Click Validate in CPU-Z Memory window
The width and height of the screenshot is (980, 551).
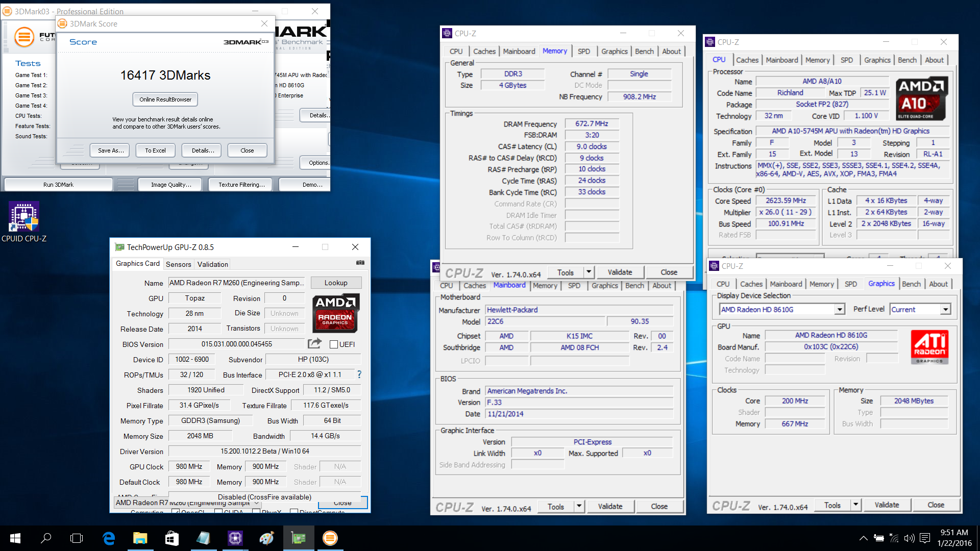620,272
